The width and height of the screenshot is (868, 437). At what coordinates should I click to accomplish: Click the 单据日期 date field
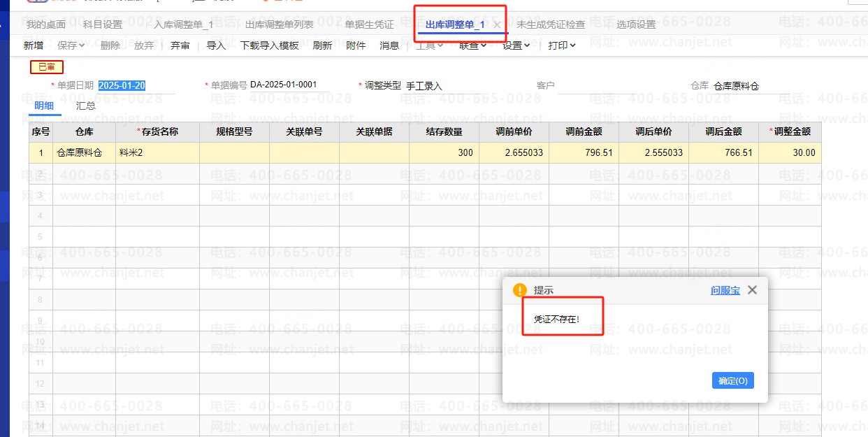coord(122,86)
